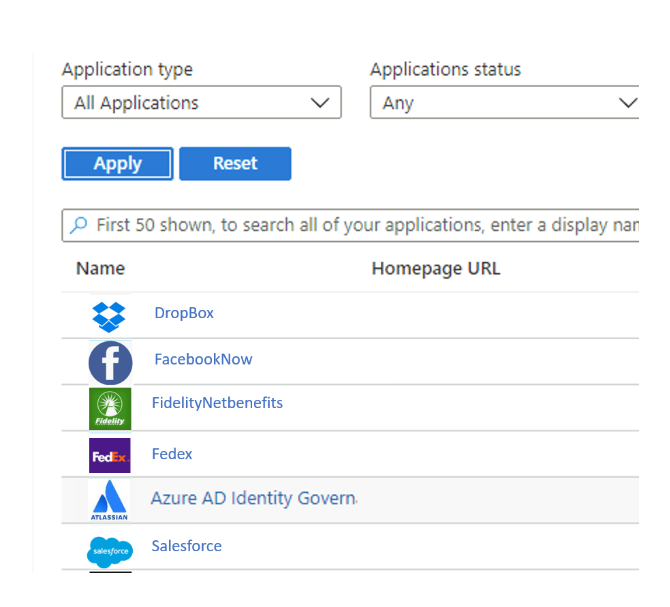670x607 pixels.
Task: Click the DropBox logo icon
Action: tap(109, 316)
